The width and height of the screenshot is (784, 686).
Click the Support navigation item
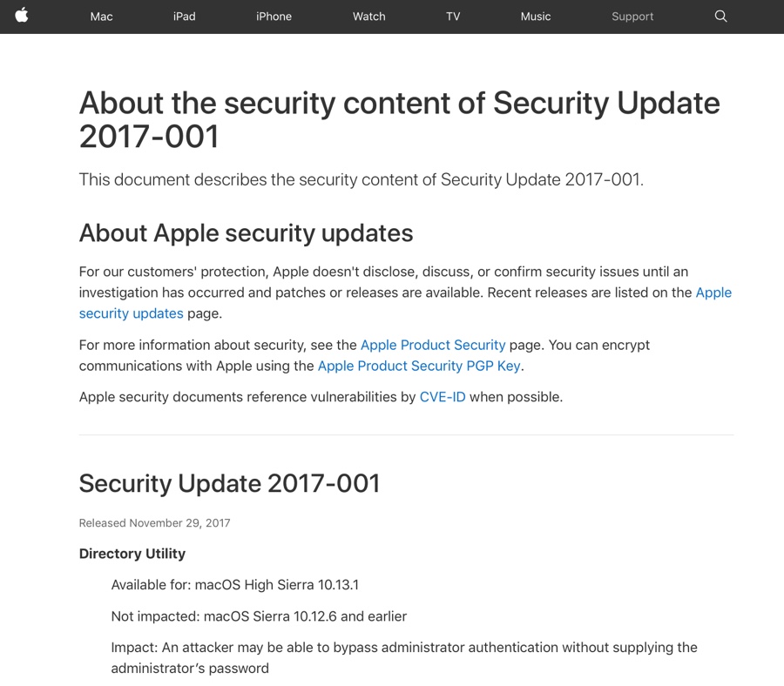[x=632, y=17]
